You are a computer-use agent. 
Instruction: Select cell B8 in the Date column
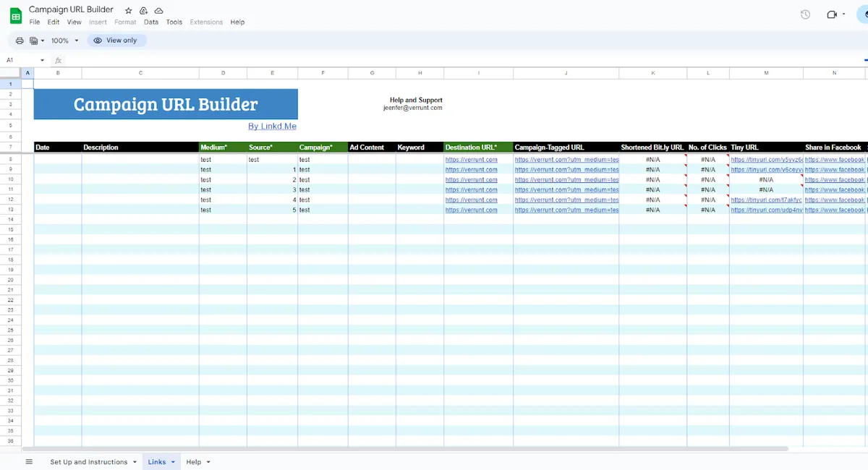[58, 159]
